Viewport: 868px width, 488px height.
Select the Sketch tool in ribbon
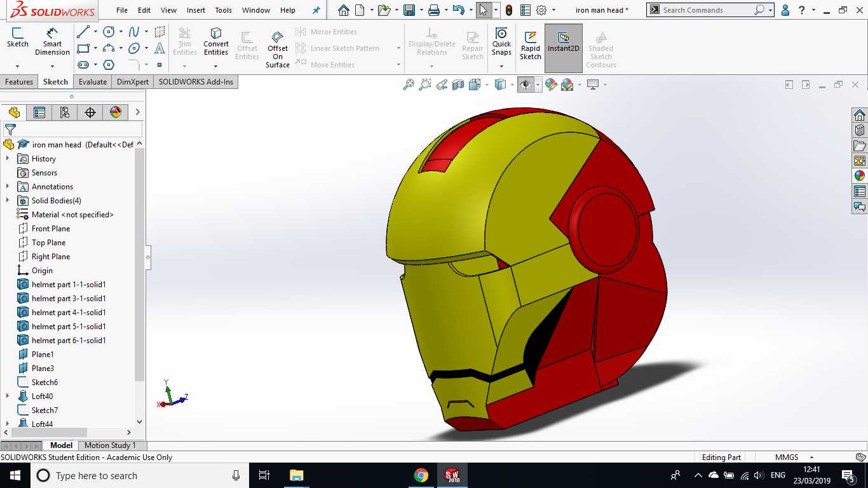pyautogui.click(x=18, y=38)
